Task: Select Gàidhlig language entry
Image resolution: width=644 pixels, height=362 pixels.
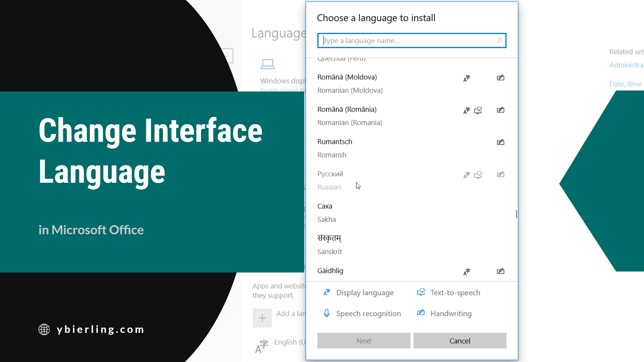Action: tap(412, 271)
